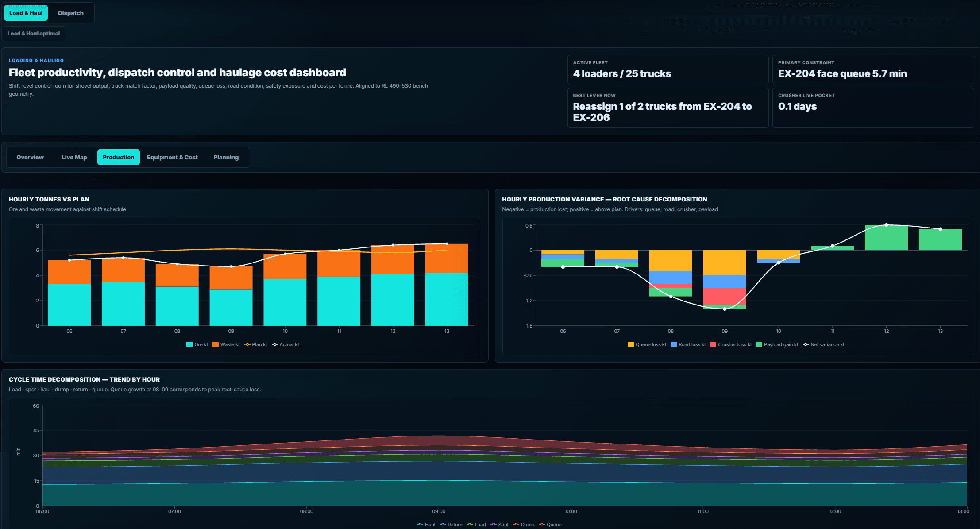Screen dimensions: 980x529
Task: Click the Loading & Hauling header label
Action: (36, 60)
